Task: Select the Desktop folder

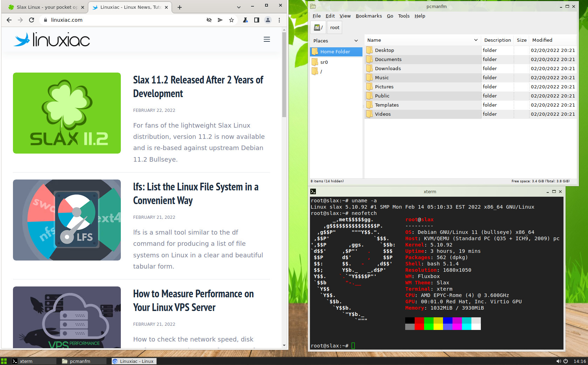Action: point(470,50)
